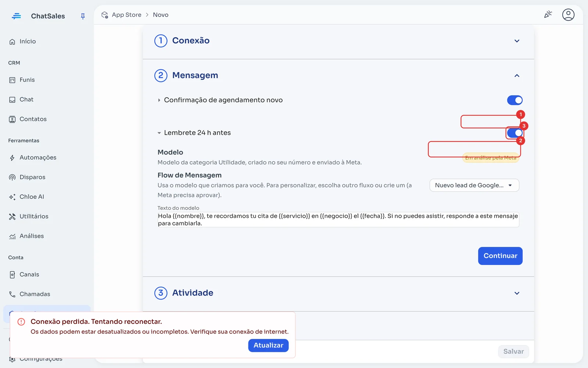Click the Contatos contact-card icon
Image resolution: width=588 pixels, height=368 pixels.
(x=12, y=119)
